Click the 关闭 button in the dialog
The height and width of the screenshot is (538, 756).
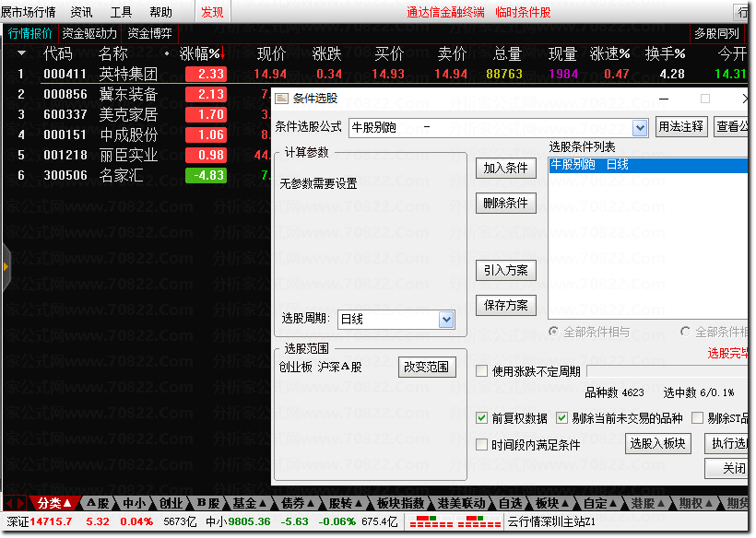pyautogui.click(x=726, y=468)
